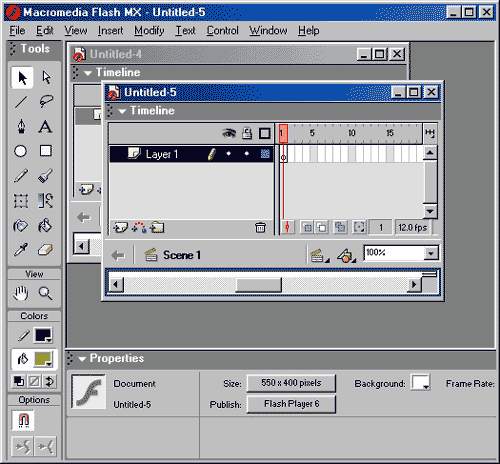Image resolution: width=500 pixels, height=464 pixels.
Task: Select the Eraser tool
Action: [46, 250]
